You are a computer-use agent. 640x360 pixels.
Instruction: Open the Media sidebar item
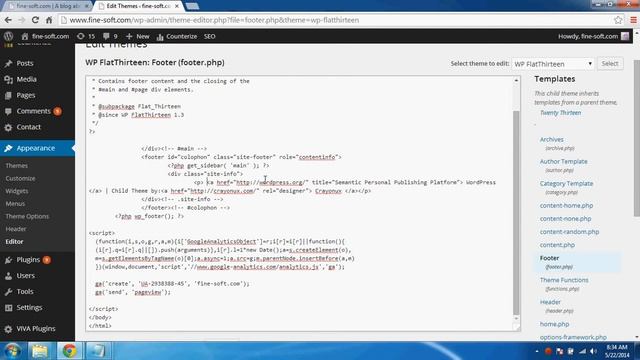point(27,79)
